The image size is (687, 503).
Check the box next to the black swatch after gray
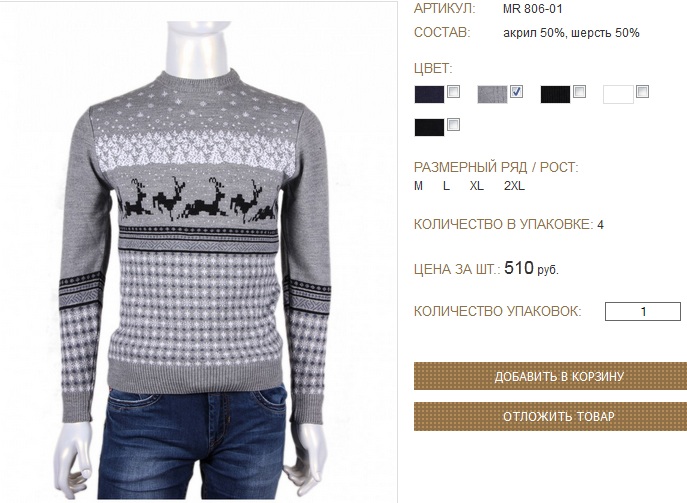(579, 92)
